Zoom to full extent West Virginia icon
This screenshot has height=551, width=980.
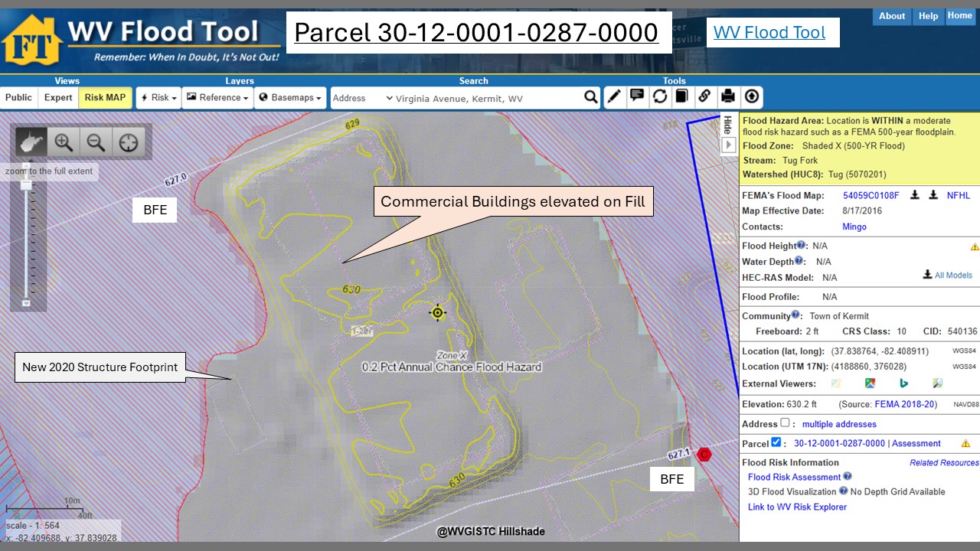(31, 142)
